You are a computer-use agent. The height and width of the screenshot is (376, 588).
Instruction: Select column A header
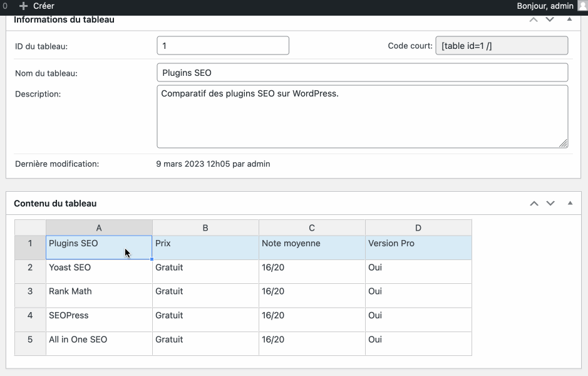click(99, 227)
